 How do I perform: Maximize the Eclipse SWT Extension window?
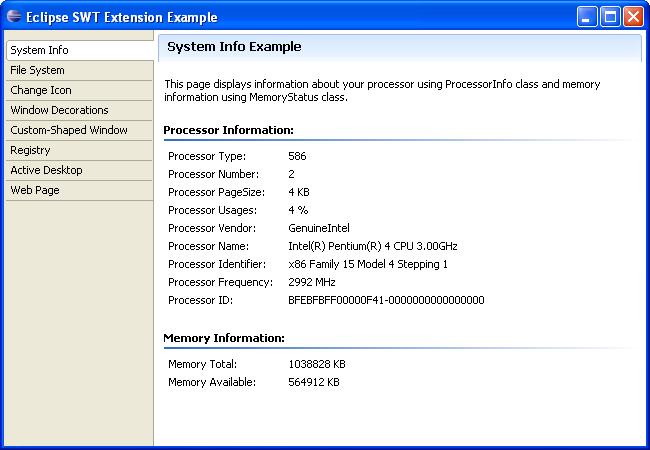[610, 17]
